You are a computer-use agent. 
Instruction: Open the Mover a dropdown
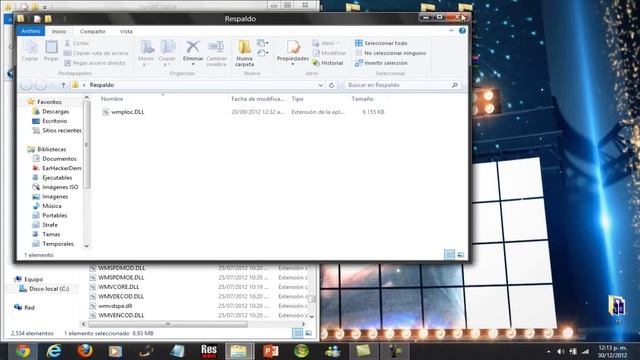(x=146, y=53)
